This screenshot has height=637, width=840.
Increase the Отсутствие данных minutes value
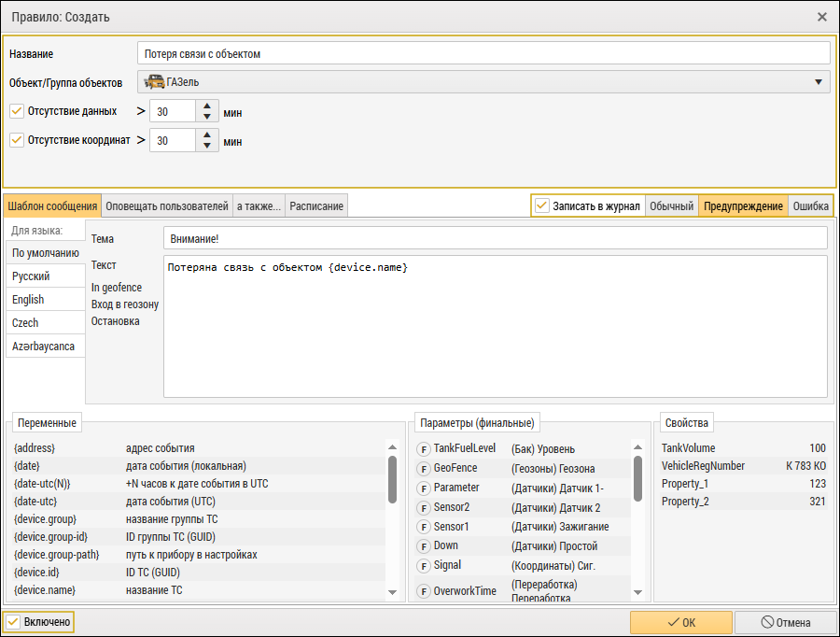[x=207, y=106]
